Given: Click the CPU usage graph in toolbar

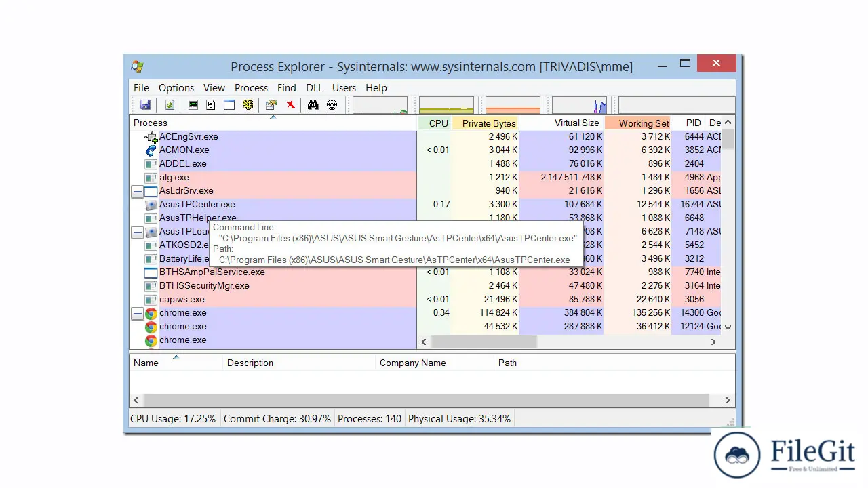Looking at the screenshot, I should [x=380, y=105].
